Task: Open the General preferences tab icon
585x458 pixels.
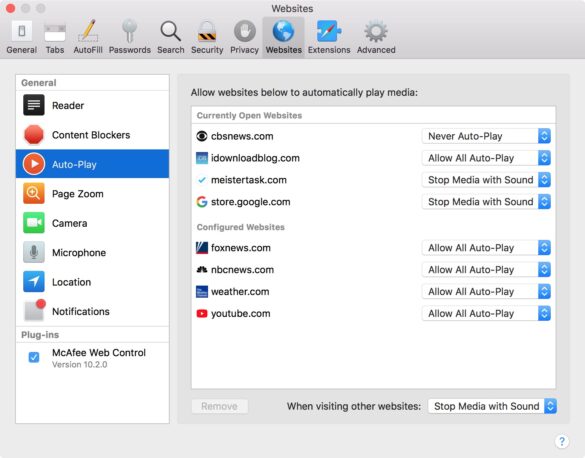Action: tap(22, 31)
